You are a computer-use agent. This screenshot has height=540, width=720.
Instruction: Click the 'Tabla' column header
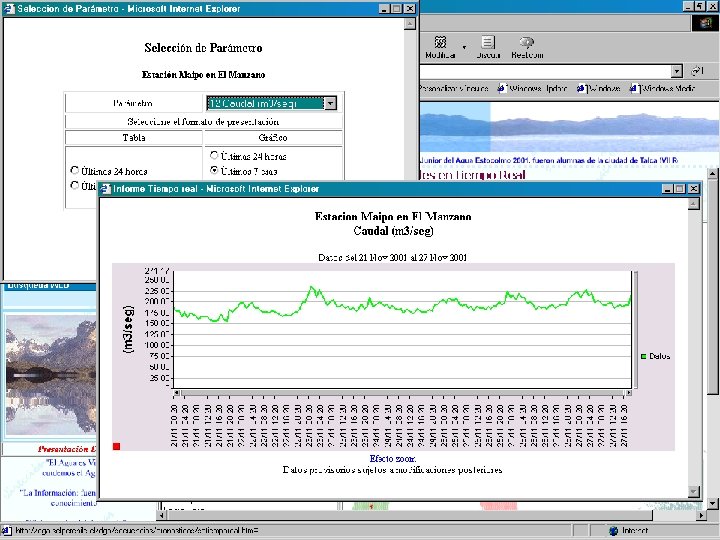(134, 137)
